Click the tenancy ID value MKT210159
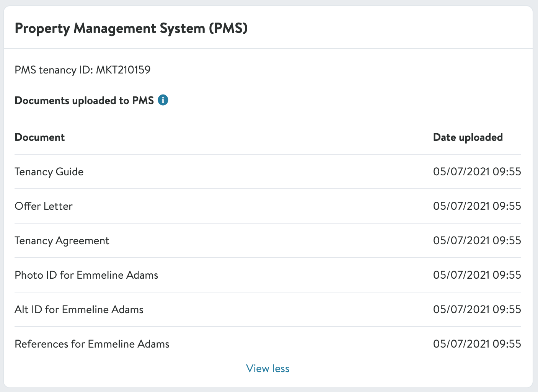Screen dimensions: 538x392 pos(123,70)
